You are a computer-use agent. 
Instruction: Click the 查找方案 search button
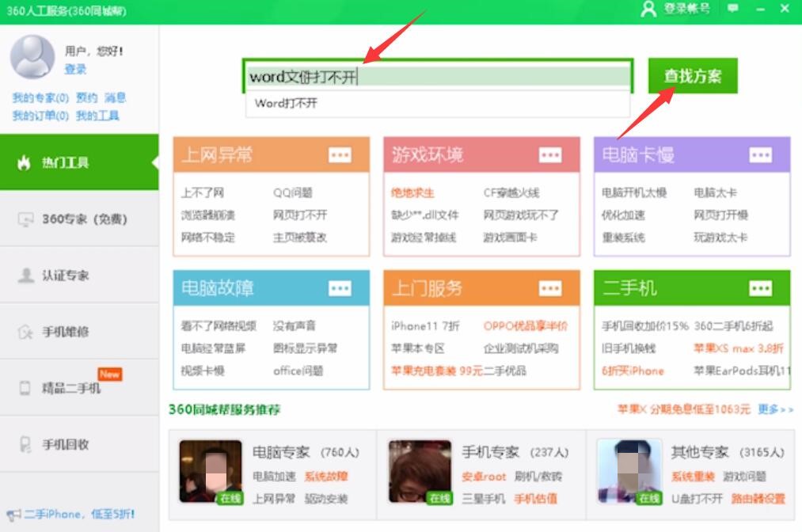coord(693,76)
